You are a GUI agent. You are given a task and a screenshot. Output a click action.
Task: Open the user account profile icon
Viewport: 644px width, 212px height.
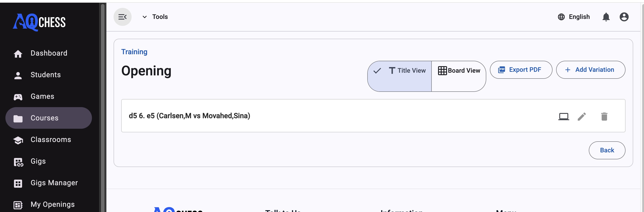click(x=624, y=17)
